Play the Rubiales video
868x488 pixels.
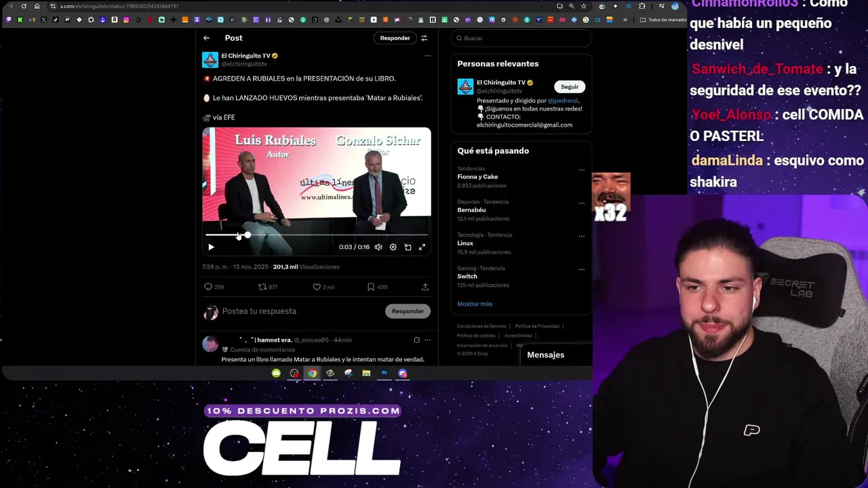point(211,247)
